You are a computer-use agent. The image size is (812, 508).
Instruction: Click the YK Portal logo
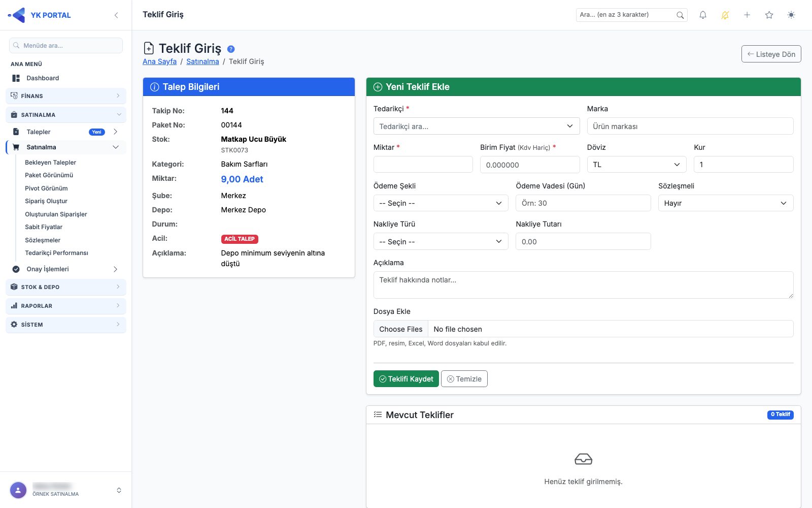tap(40, 15)
